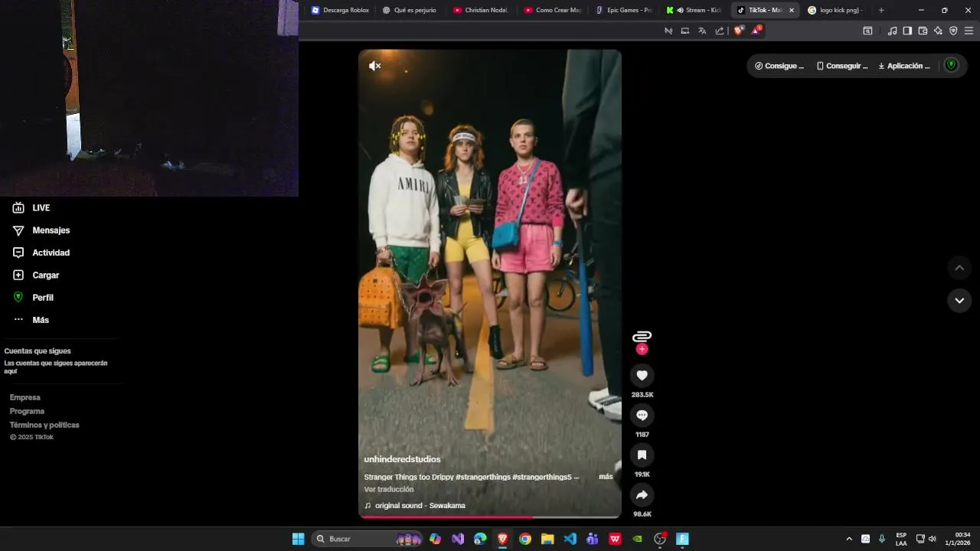Viewport: 980px width, 551px height.
Task: Toggle the browser sidebar panel icon
Action: [907, 31]
